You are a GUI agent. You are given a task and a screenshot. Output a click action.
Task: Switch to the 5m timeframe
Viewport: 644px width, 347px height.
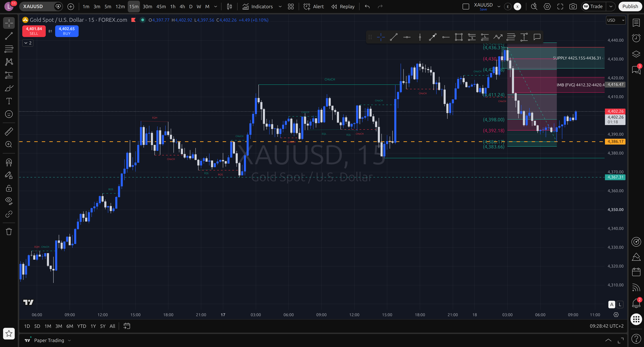point(108,7)
